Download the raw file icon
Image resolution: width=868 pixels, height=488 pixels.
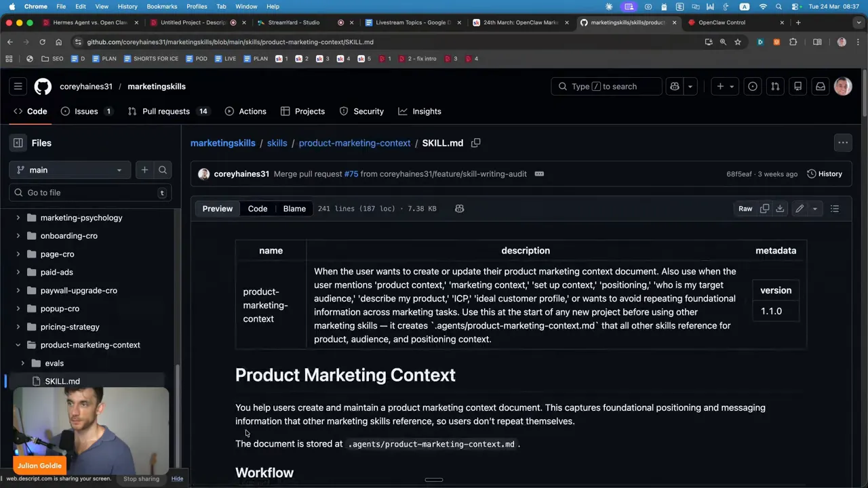[780, 209]
